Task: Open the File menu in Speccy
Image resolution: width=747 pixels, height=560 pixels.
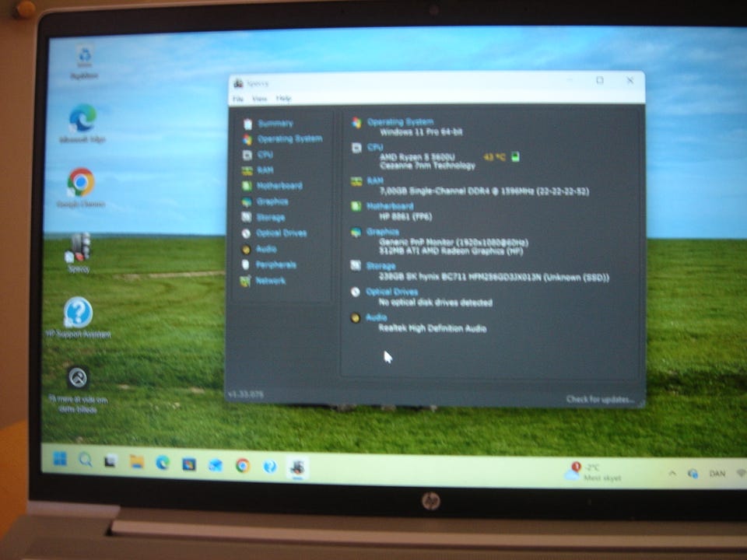Action: coord(238,99)
